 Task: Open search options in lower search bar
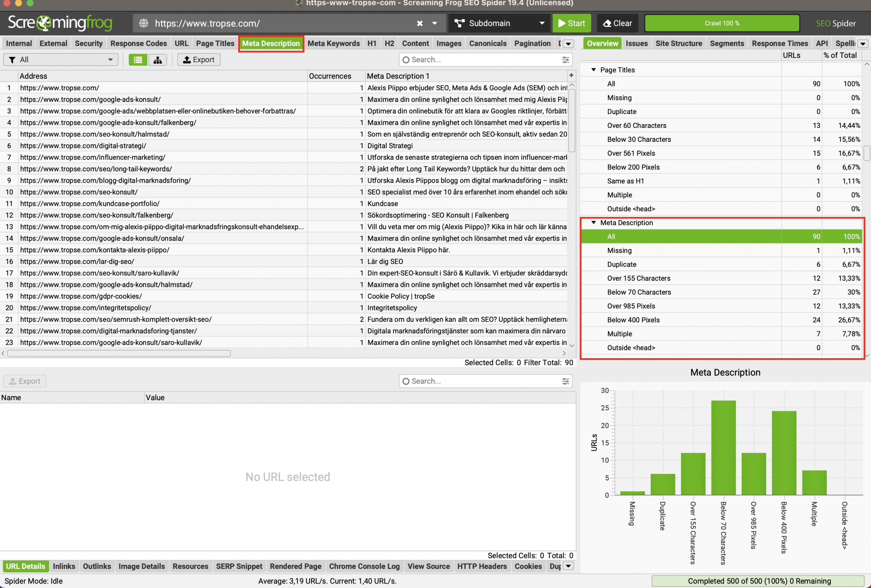pyautogui.click(x=565, y=381)
